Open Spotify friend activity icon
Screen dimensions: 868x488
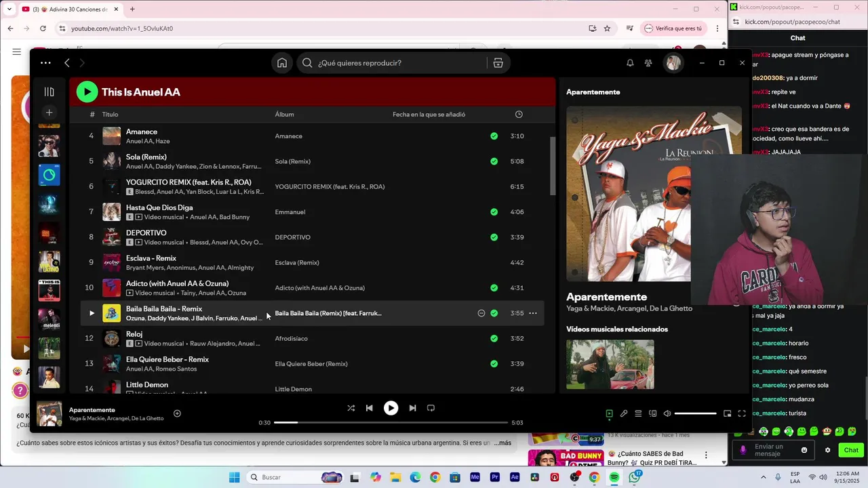[x=648, y=63]
